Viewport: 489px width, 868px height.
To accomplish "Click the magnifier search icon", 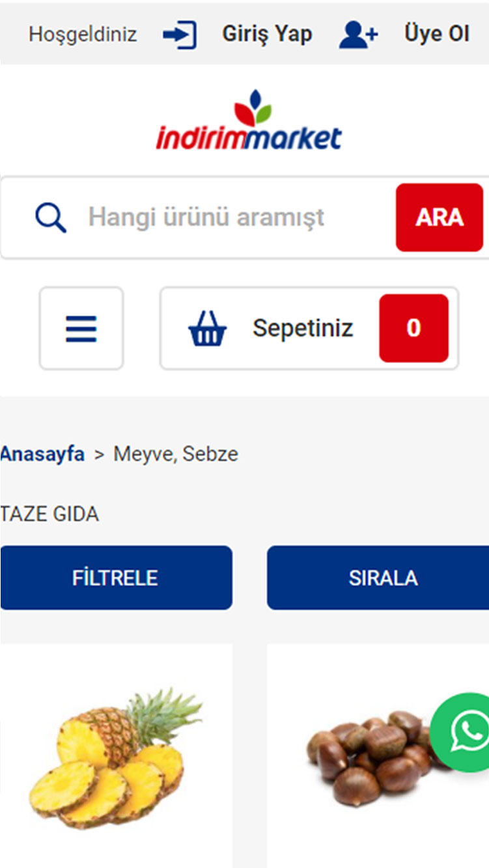I will (x=51, y=217).
